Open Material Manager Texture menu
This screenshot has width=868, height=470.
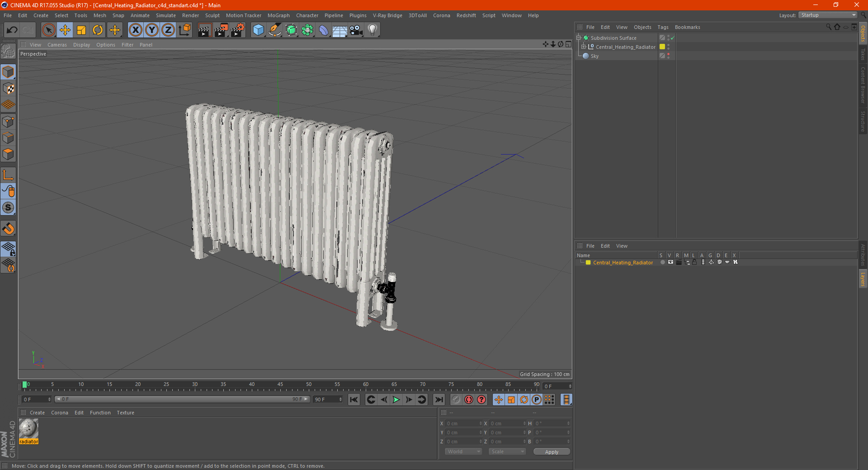click(x=125, y=413)
